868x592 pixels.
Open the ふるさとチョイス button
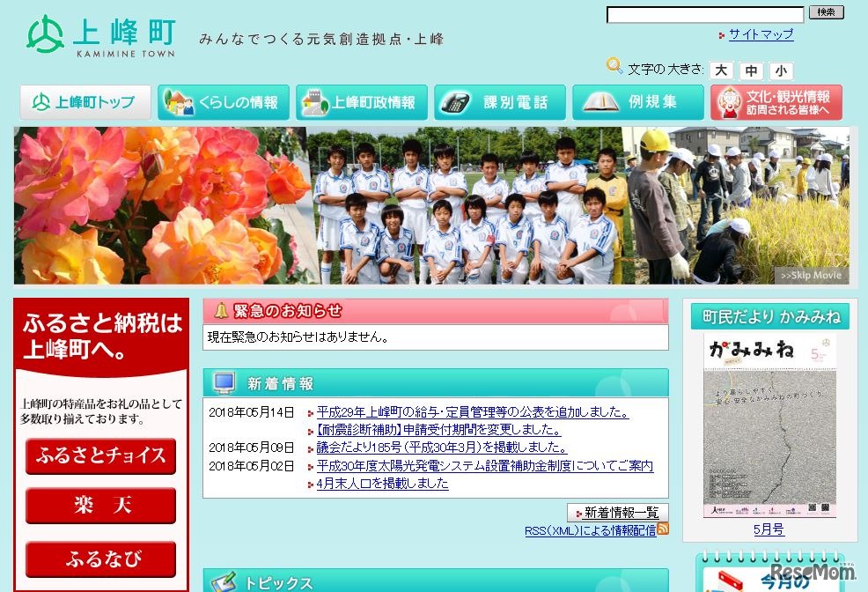click(x=100, y=455)
